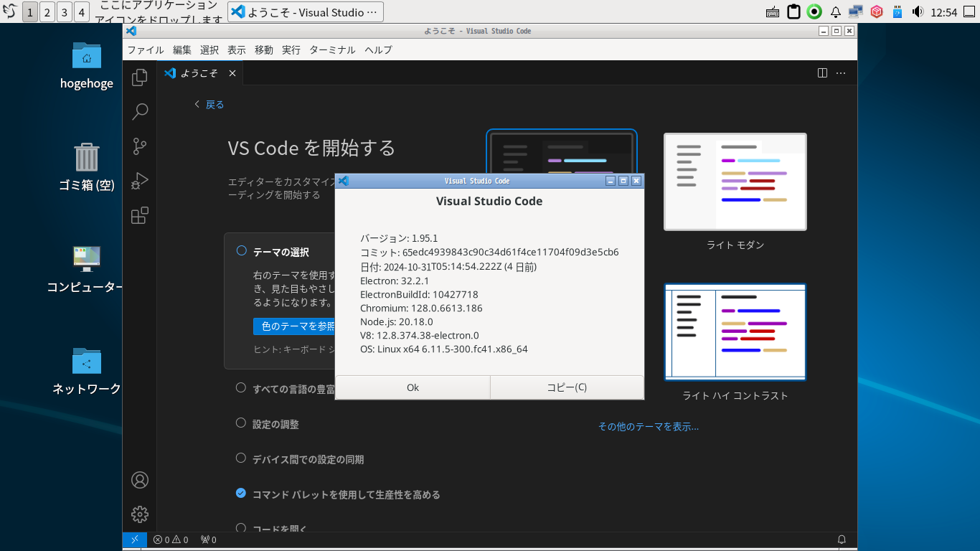Switch to workspace 1 in panel

(x=30, y=11)
